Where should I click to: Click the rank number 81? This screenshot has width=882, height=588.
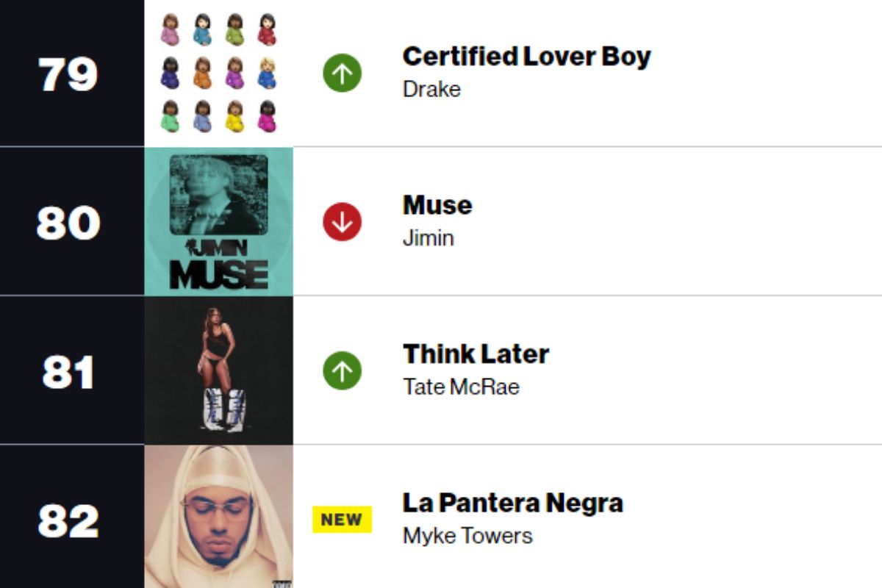tap(68, 371)
